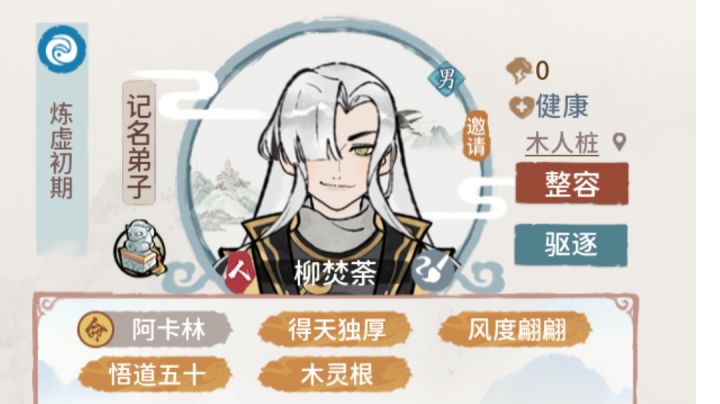Select the 记名弟子 rank label

pyautogui.click(x=139, y=143)
